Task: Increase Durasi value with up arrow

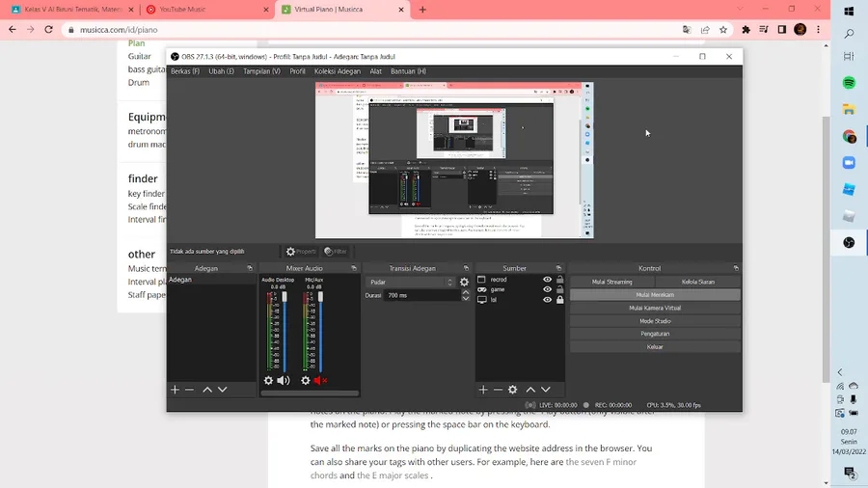Action: pyautogui.click(x=466, y=292)
